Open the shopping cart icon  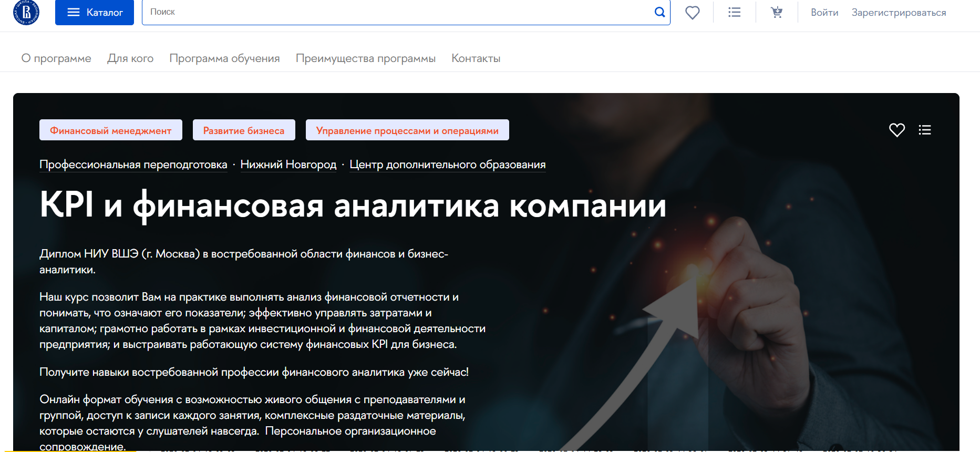[777, 12]
